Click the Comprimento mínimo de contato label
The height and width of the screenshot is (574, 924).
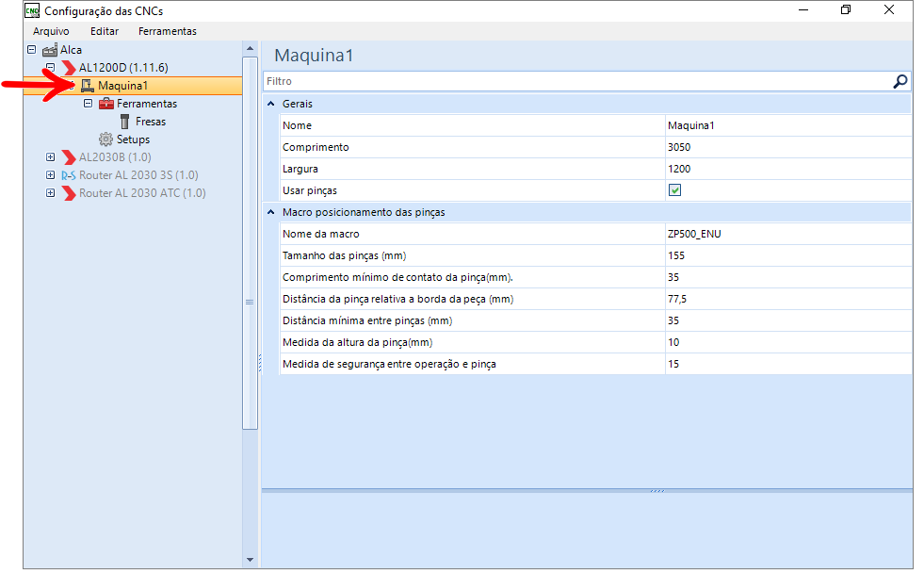pos(397,277)
